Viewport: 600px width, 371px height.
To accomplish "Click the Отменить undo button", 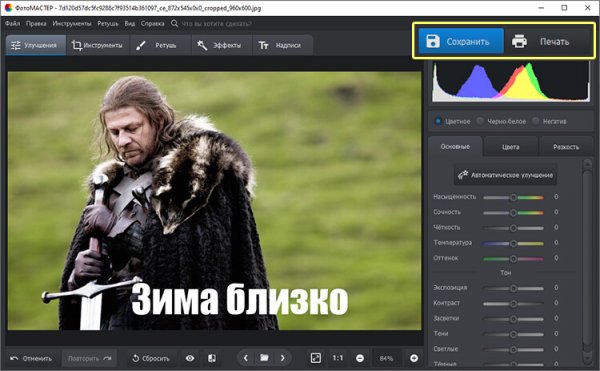I will 32,358.
